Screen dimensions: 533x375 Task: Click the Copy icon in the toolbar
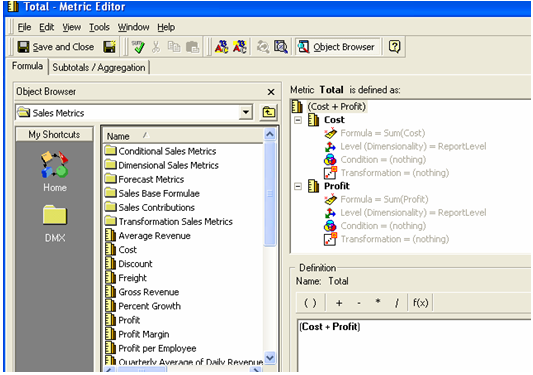pyautogui.click(x=174, y=47)
